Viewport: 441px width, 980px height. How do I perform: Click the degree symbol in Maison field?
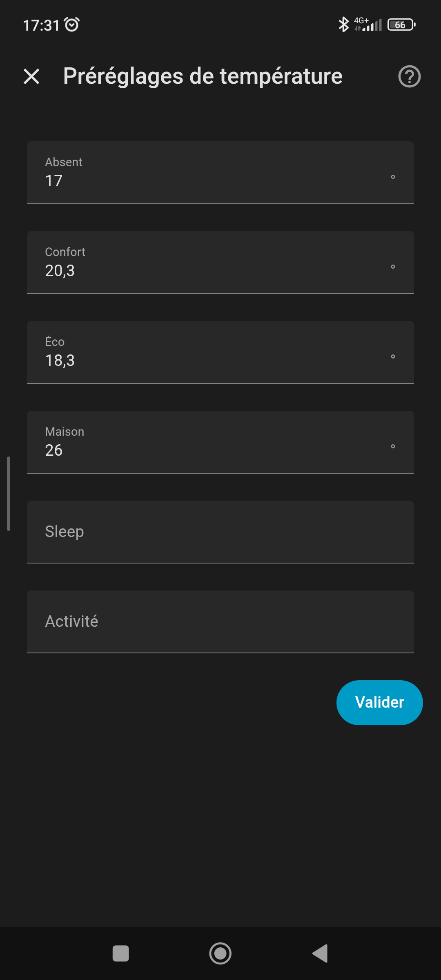pos(393,446)
